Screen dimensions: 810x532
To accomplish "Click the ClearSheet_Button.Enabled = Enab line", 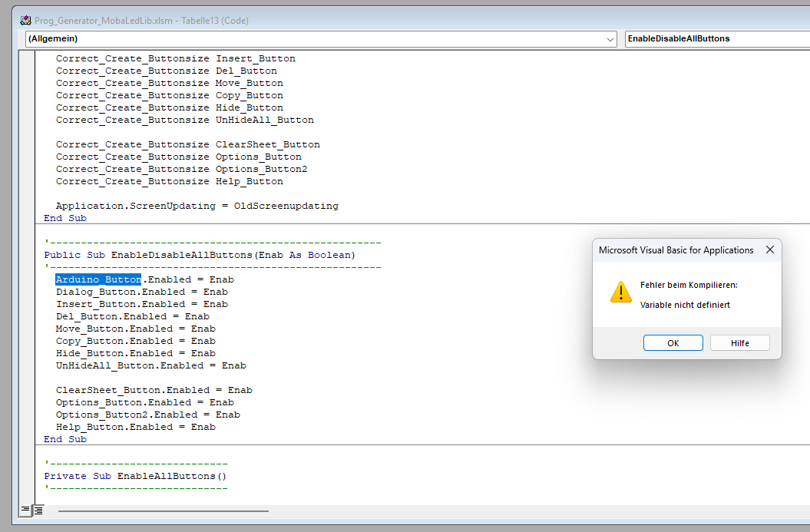I will click(x=154, y=390).
